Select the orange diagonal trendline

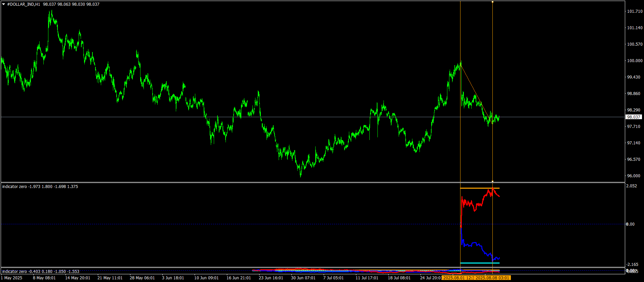(x=474, y=90)
